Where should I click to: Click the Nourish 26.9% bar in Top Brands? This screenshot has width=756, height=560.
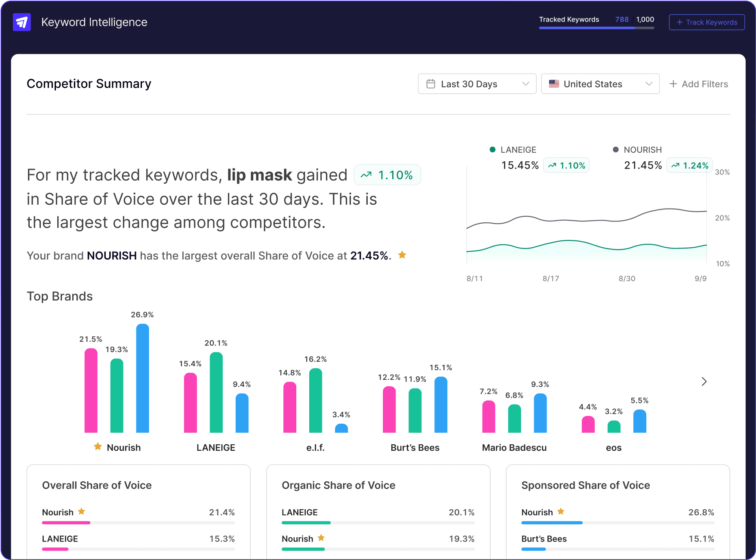(x=142, y=378)
